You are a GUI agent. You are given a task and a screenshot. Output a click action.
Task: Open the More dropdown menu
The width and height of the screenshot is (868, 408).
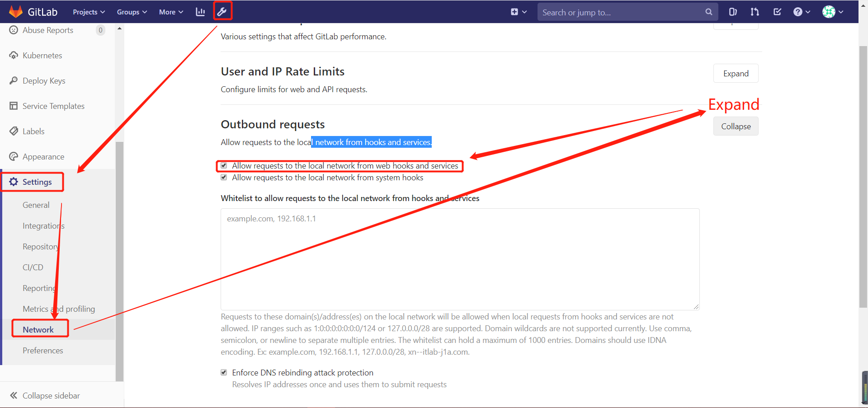tap(171, 12)
